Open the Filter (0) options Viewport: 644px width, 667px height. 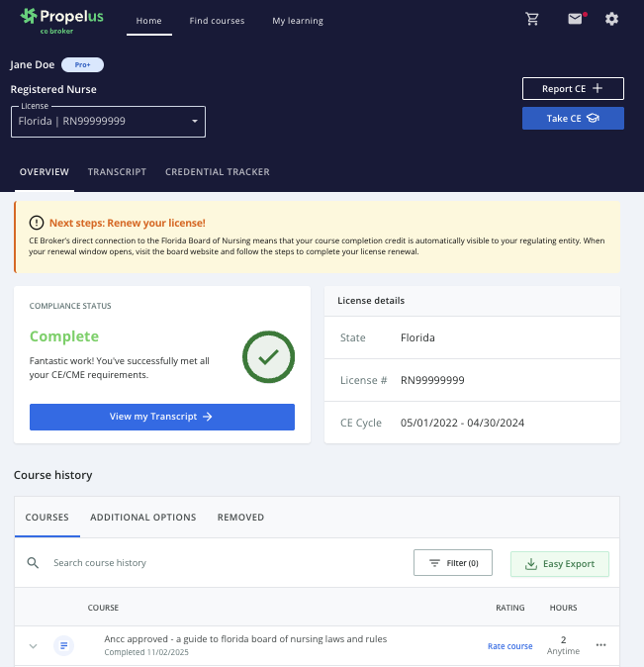(452, 563)
